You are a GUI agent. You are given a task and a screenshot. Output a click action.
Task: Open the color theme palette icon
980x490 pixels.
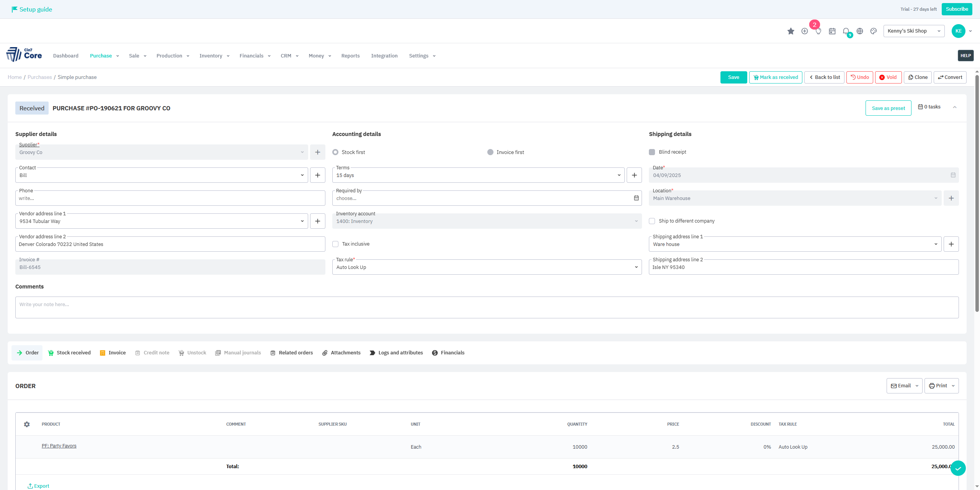pos(874,31)
